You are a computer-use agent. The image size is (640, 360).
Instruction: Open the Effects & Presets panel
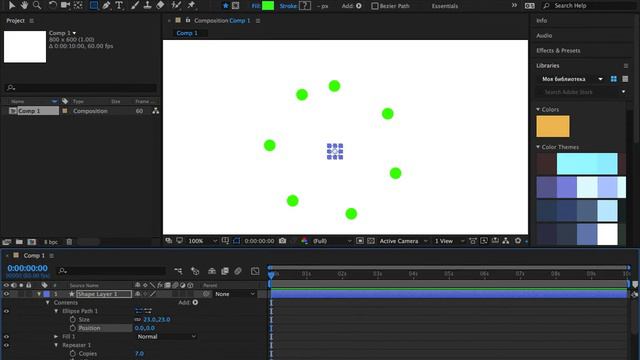click(558, 51)
